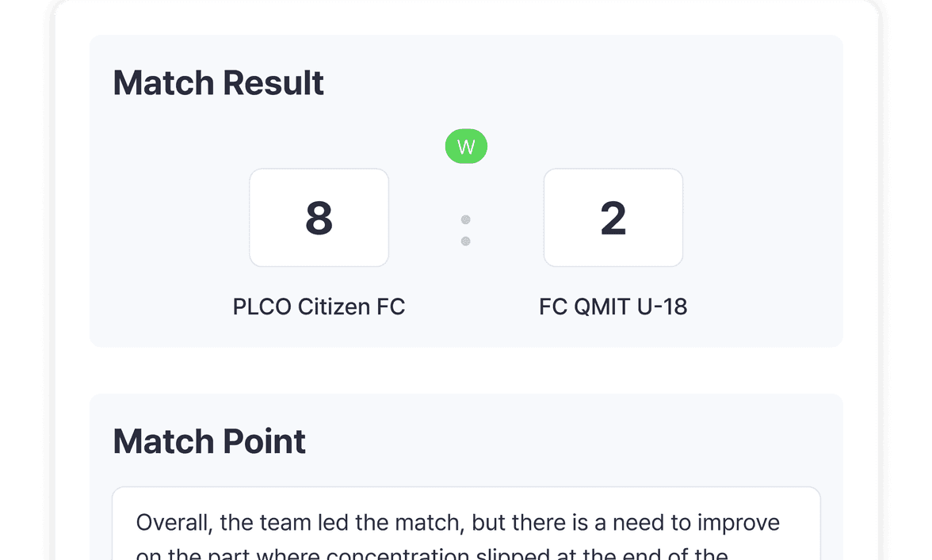Select the PLCO Citizen FC score box

tap(319, 218)
